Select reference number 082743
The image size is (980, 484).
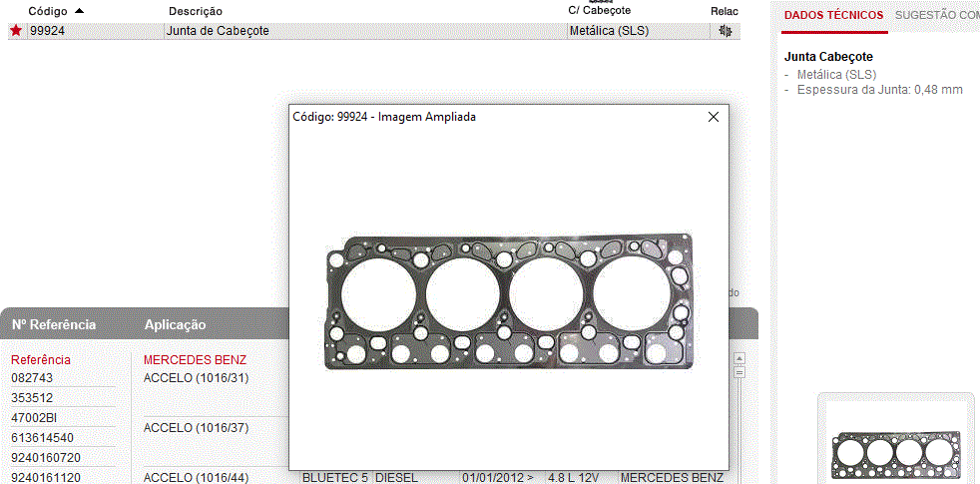pyautogui.click(x=32, y=378)
